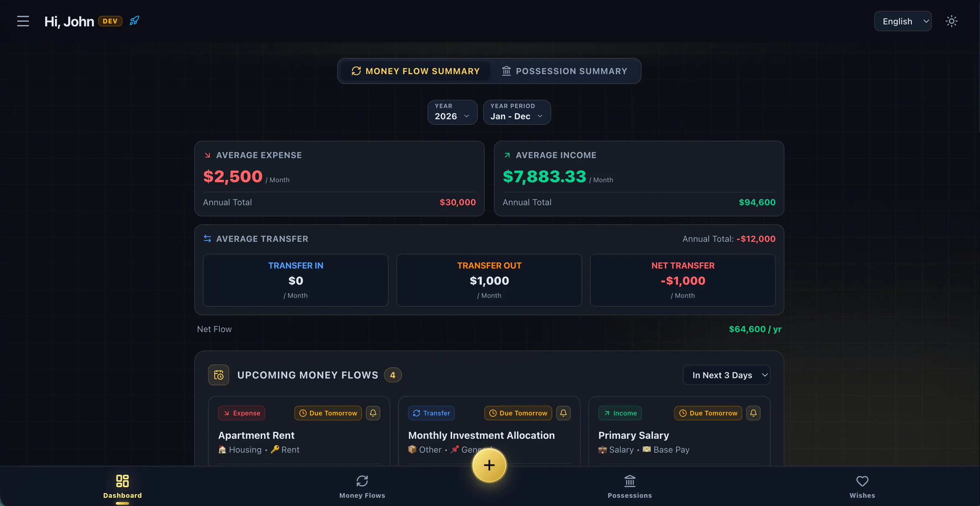Toggle reminder bell on Apartment Rent card

tap(373, 413)
